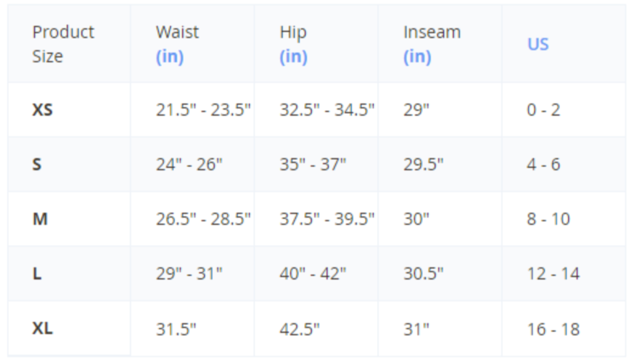Select the Product Size header cell
The width and height of the screenshot is (633, 364).
63,44
